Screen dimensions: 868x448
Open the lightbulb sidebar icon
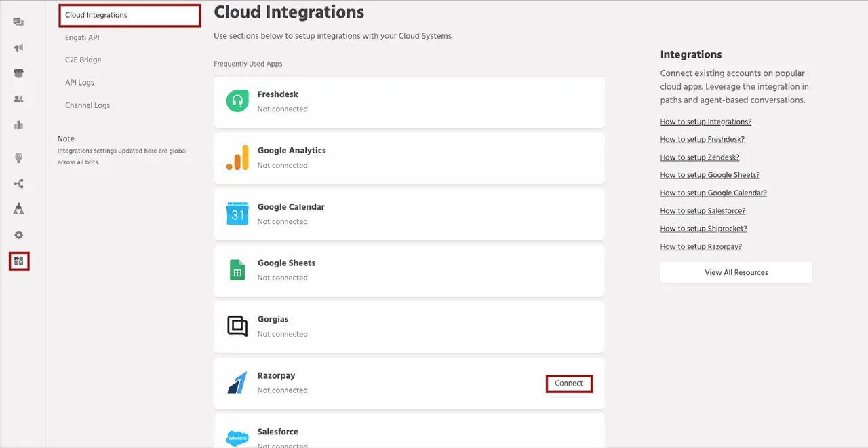(x=18, y=158)
